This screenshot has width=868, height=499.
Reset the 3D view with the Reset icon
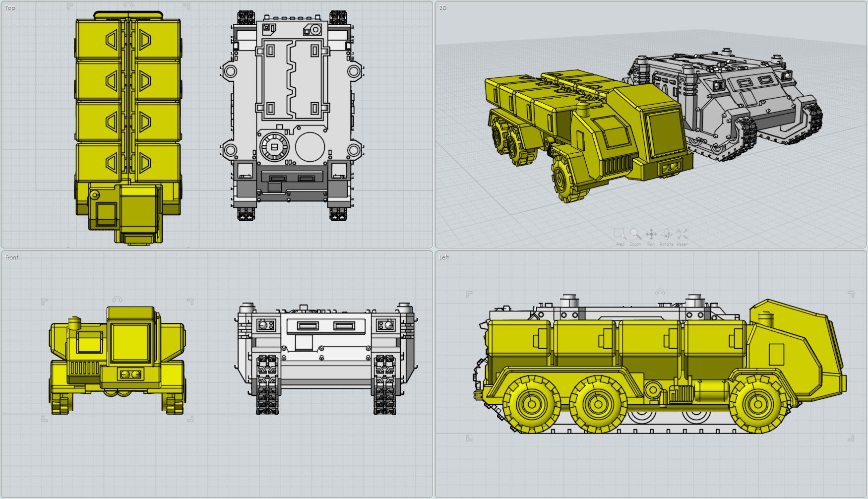point(682,234)
